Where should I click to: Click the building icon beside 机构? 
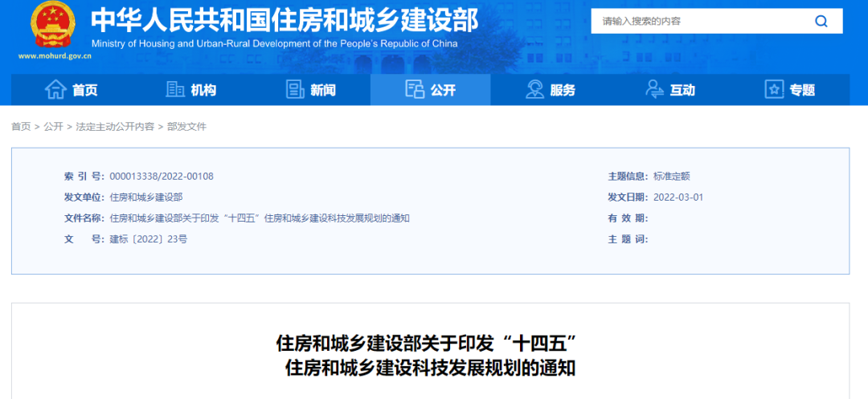point(175,90)
